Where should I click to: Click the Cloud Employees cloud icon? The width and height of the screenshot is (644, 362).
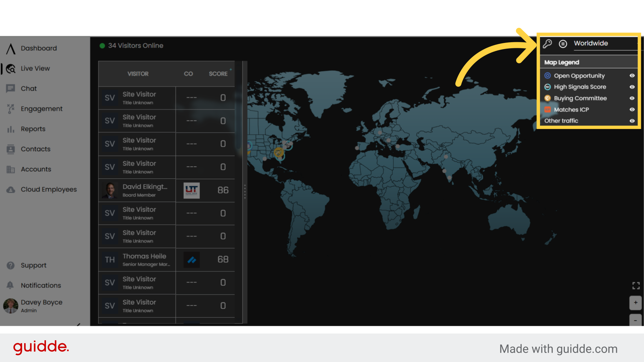click(x=11, y=190)
